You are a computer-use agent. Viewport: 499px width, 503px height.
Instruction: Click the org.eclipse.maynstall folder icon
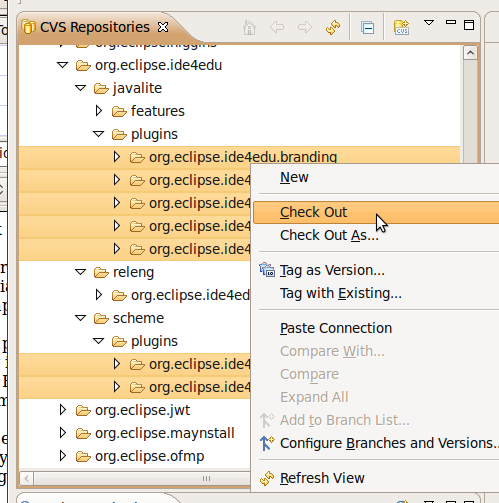pyautogui.click(x=83, y=434)
